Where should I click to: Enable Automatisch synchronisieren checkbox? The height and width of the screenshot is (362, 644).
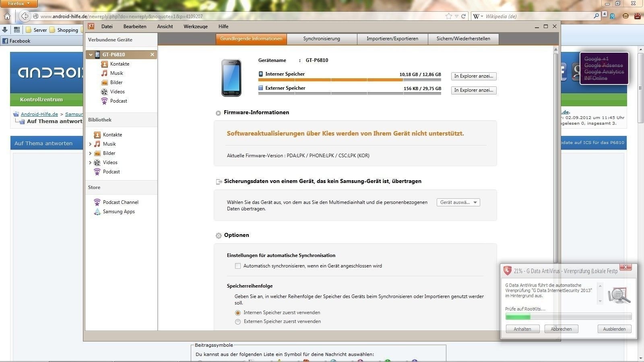click(238, 266)
